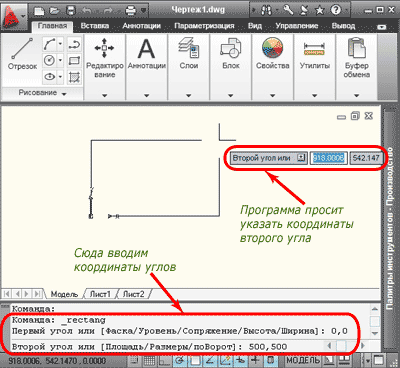Viewport: 400px width, 368px height.
Task: Select the polyline arc tool icon
Action: point(49,44)
